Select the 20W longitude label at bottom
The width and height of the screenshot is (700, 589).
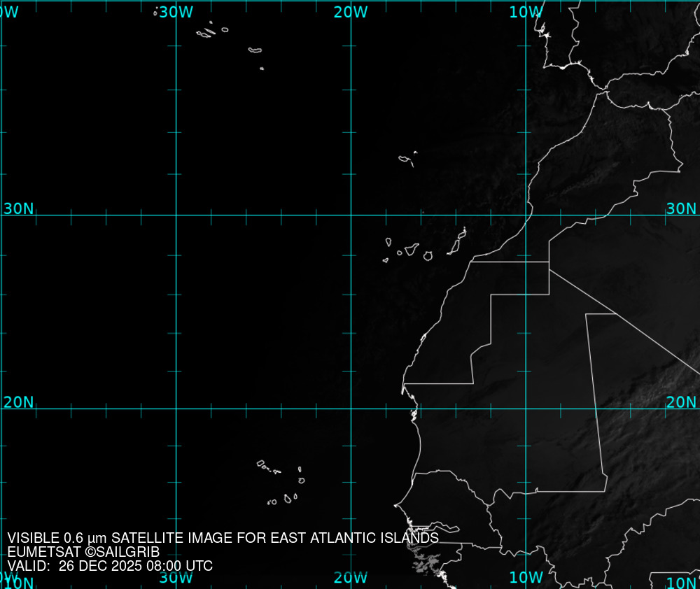(351, 577)
